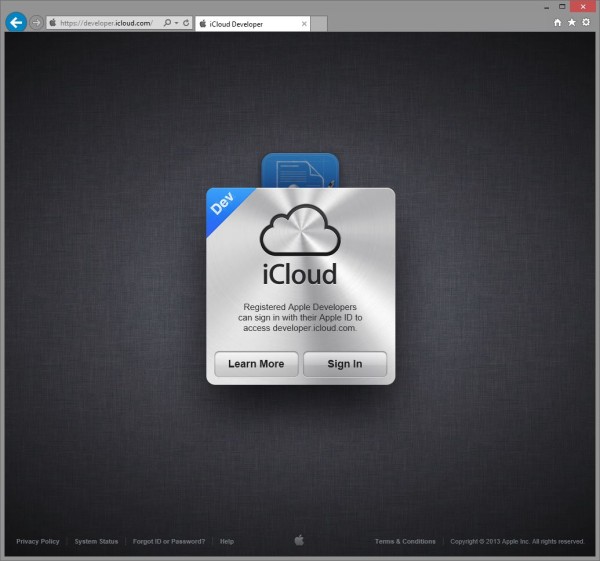Open the Help footer link

[x=227, y=541]
